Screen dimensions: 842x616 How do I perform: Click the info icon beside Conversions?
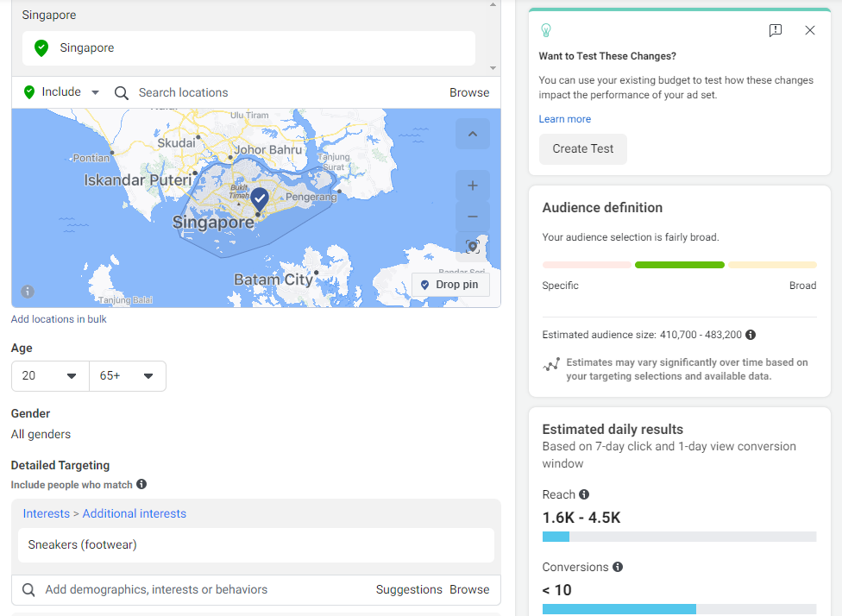pos(617,567)
